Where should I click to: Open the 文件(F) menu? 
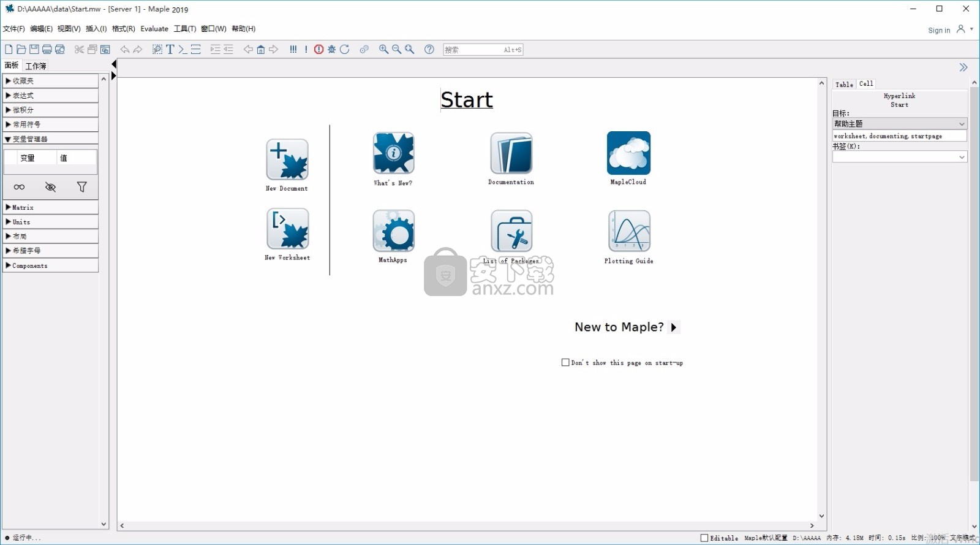(x=14, y=29)
